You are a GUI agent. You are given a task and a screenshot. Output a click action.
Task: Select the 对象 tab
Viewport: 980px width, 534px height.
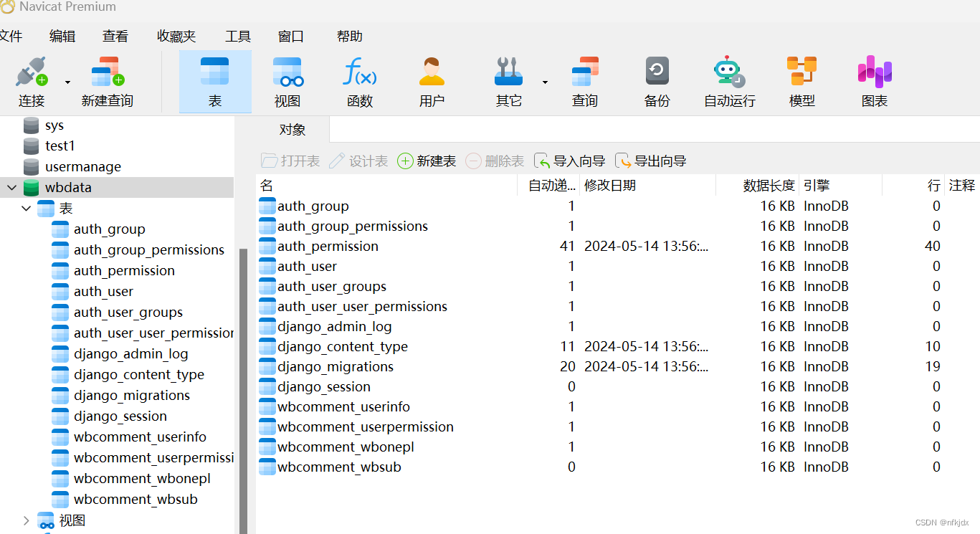tap(292, 130)
